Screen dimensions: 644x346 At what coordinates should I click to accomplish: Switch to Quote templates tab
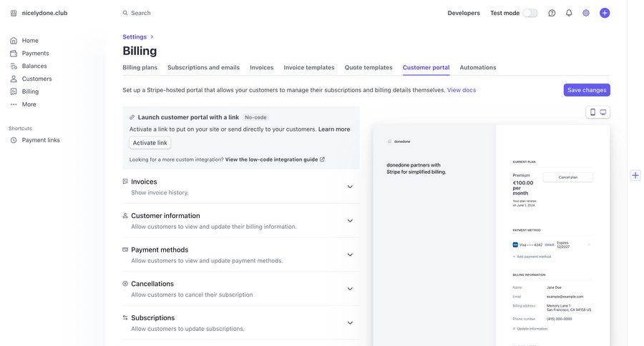pyautogui.click(x=369, y=67)
